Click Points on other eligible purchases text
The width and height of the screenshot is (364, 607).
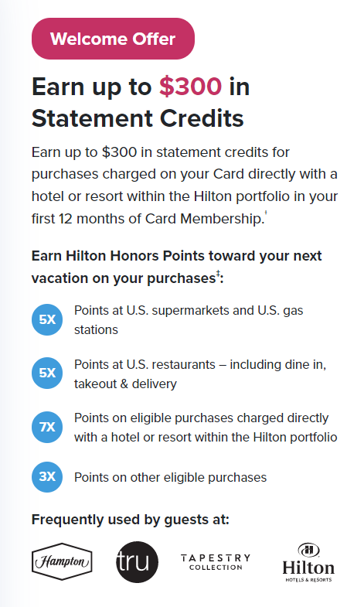[x=171, y=477]
